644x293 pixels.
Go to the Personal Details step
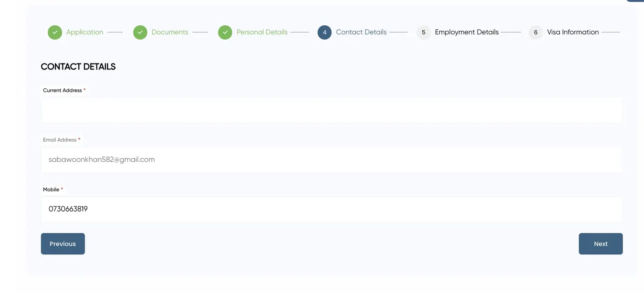262,32
